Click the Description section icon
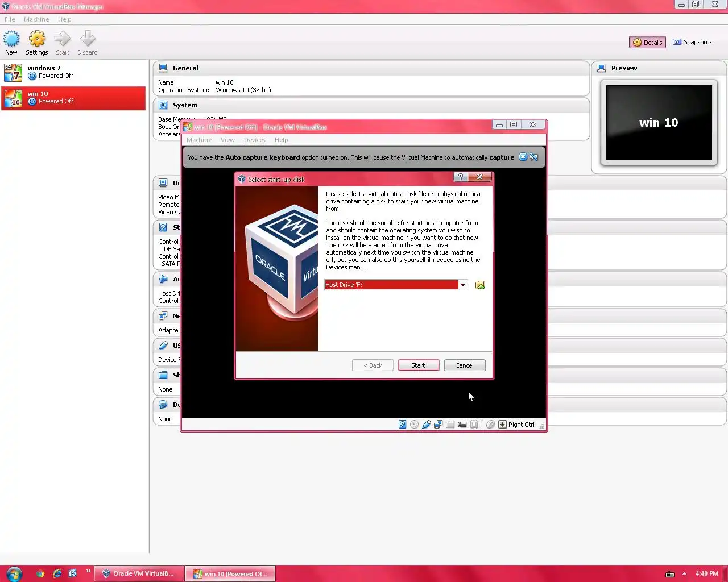 (x=163, y=405)
